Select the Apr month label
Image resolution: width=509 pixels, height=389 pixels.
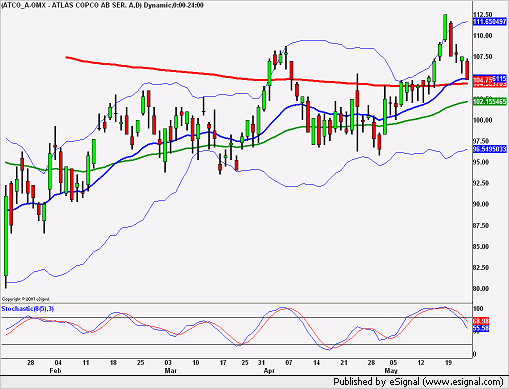[269, 371]
